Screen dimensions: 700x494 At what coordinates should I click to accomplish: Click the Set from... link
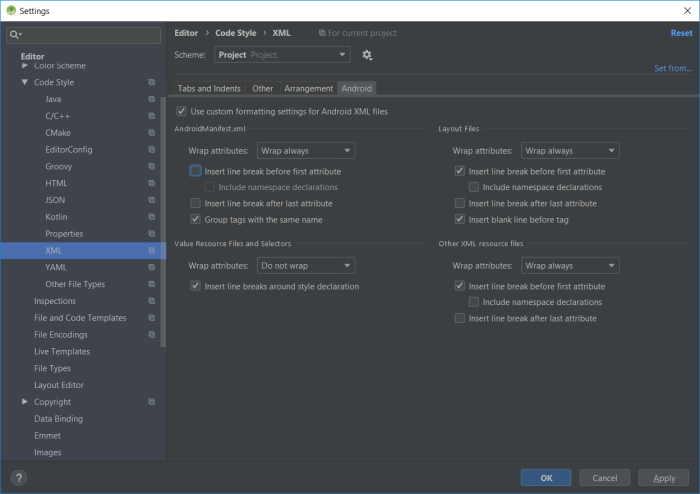[672, 68]
